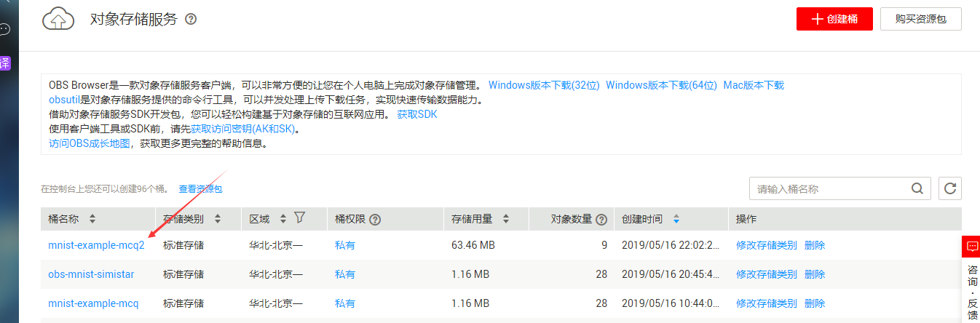Open the red feedback chat icon
The width and height of the screenshot is (980, 323).
(x=971, y=247)
